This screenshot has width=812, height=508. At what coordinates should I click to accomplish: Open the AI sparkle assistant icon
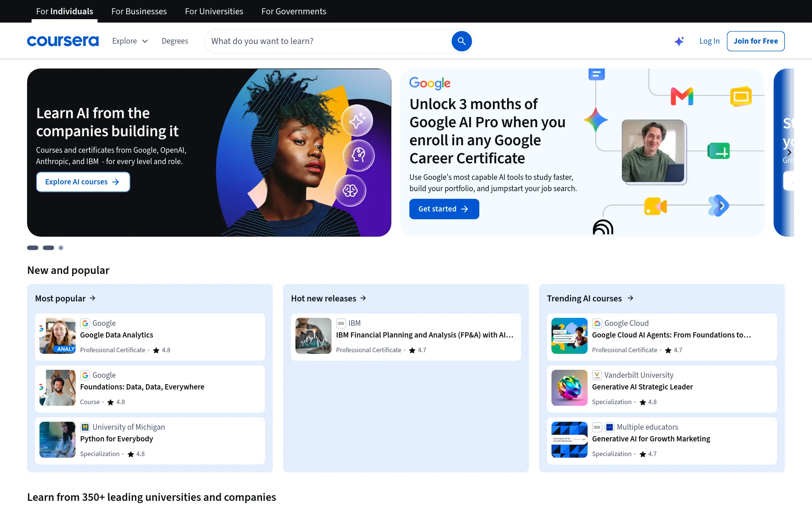(679, 41)
